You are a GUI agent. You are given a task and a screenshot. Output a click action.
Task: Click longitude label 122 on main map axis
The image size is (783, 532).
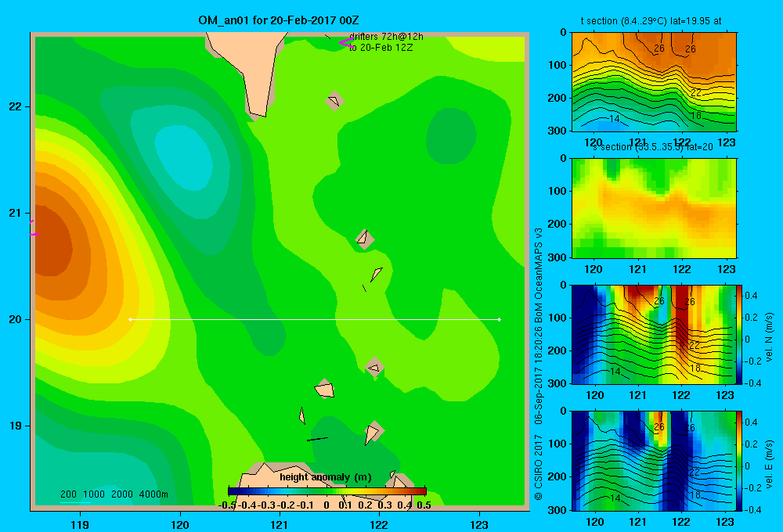pos(379,524)
